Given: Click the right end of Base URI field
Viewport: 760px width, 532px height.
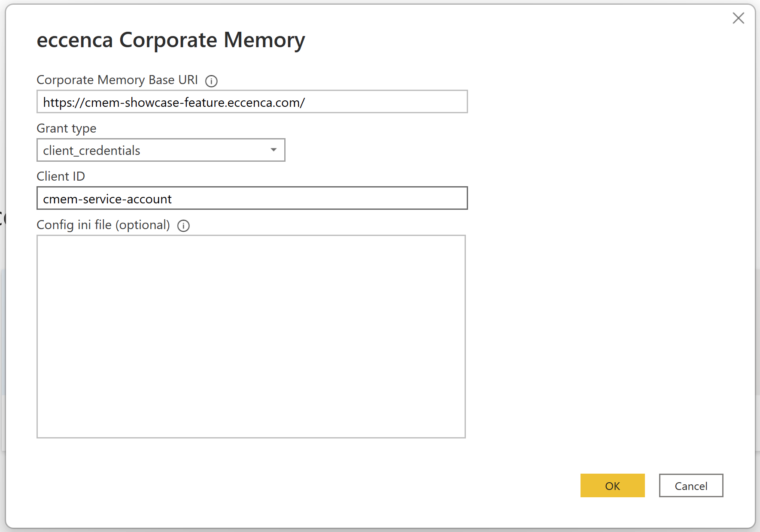Looking at the screenshot, I should (x=455, y=102).
